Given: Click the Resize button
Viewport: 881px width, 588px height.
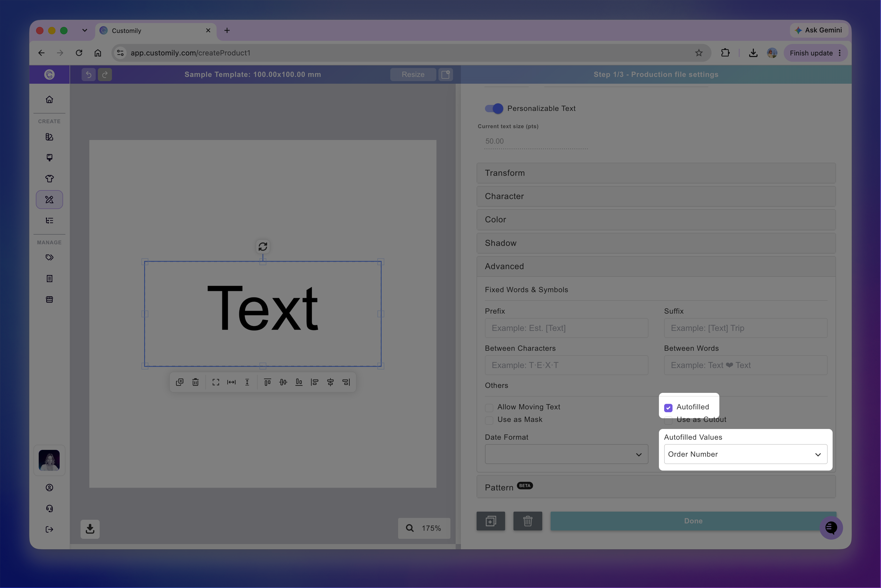Looking at the screenshot, I should 413,74.
